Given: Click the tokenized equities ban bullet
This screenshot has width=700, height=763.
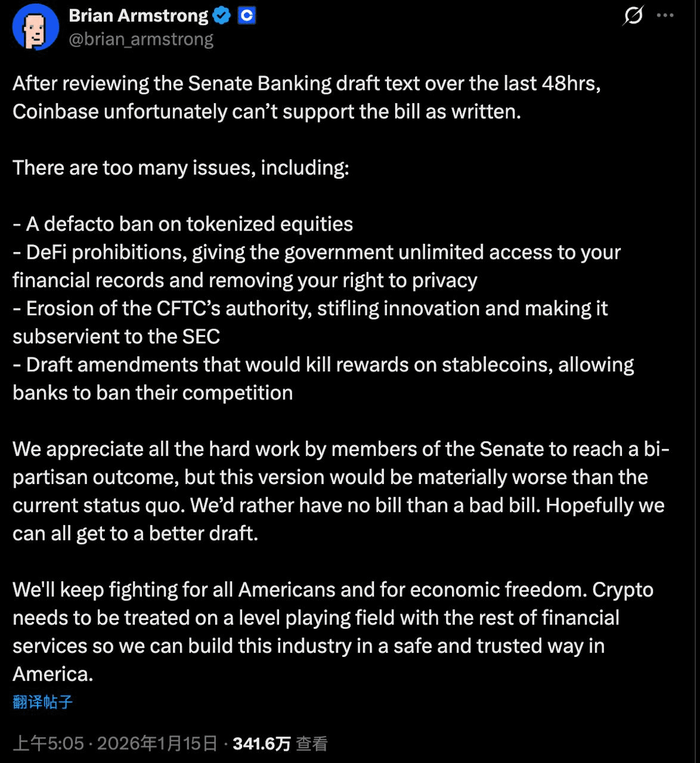Looking at the screenshot, I should pyautogui.click(x=183, y=224).
